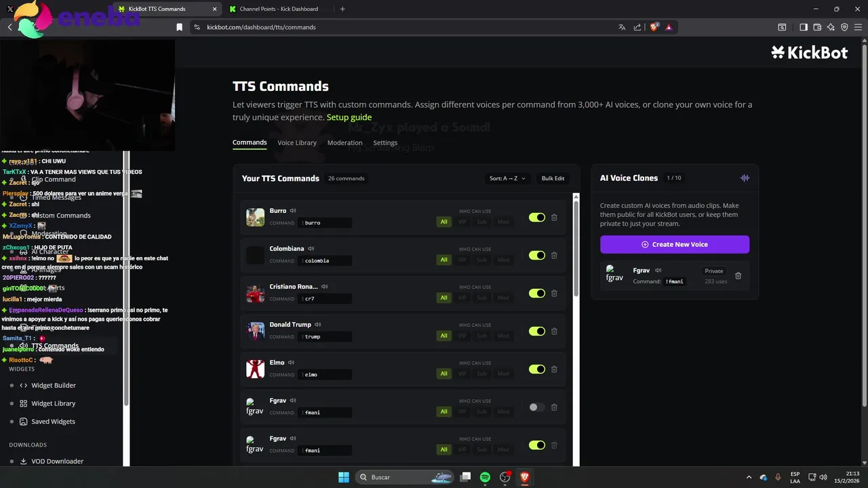Bookmark this page icon in address bar

(x=179, y=27)
